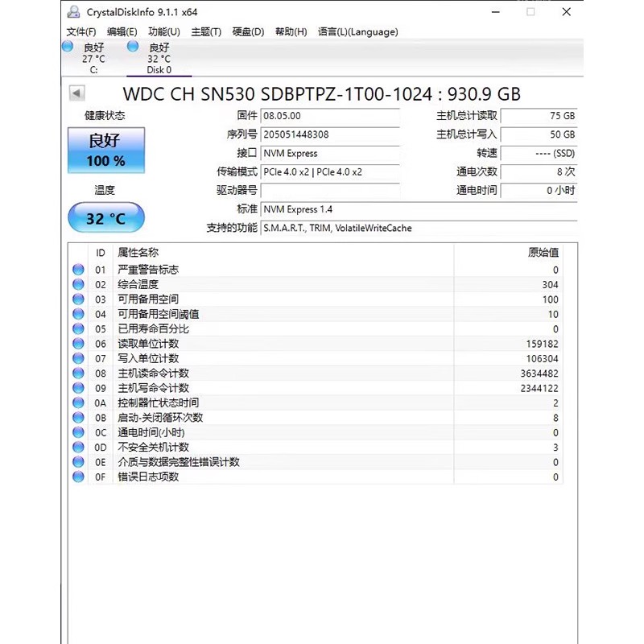Click raw value 304 in the list
The height and width of the screenshot is (644, 644).
[x=550, y=285]
